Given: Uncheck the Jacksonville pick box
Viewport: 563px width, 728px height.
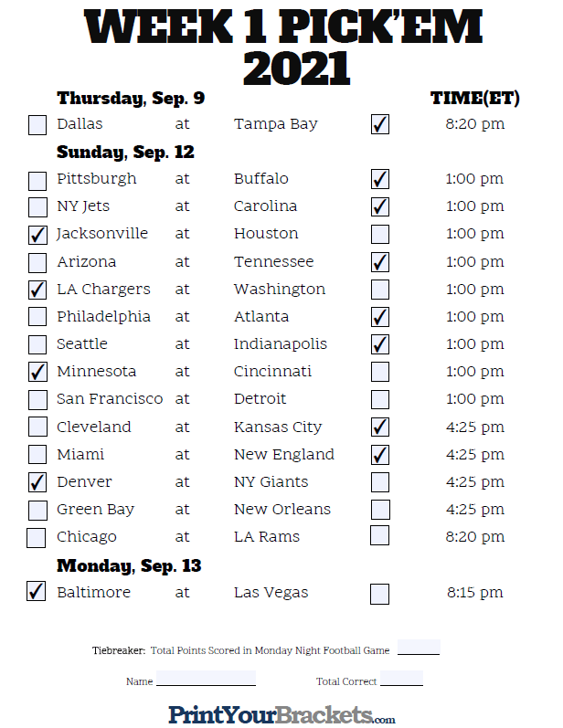Looking at the screenshot, I should click(x=37, y=235).
